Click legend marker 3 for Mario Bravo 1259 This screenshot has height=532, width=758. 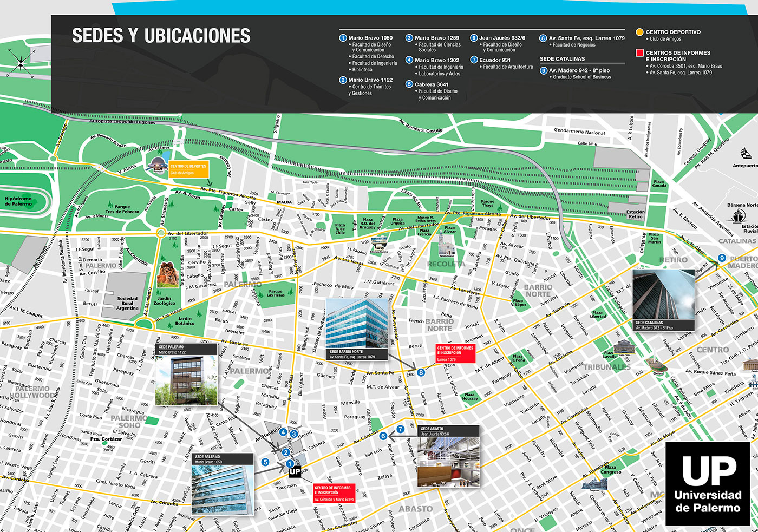pyautogui.click(x=409, y=38)
